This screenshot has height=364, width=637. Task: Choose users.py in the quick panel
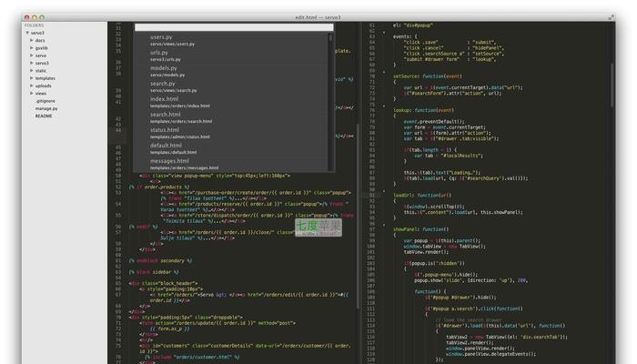pos(231,40)
